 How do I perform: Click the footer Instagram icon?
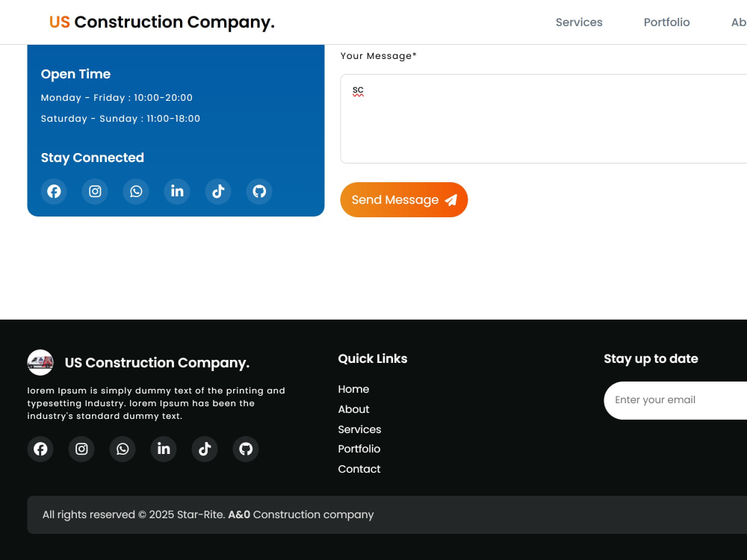coord(81,449)
